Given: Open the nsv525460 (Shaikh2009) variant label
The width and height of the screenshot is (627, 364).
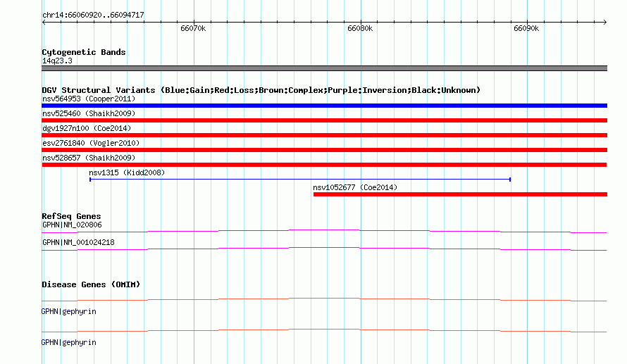Looking at the screenshot, I should point(89,113).
